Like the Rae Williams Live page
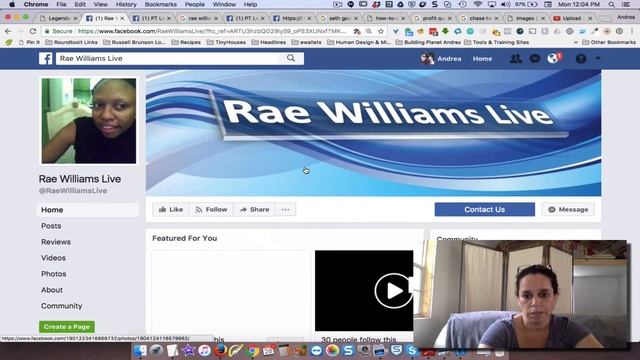 [171, 209]
